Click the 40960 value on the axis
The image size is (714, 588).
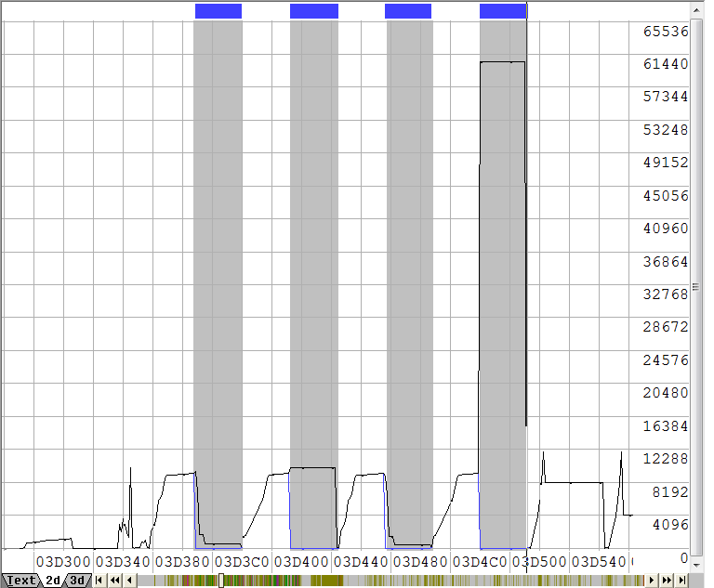click(x=666, y=229)
